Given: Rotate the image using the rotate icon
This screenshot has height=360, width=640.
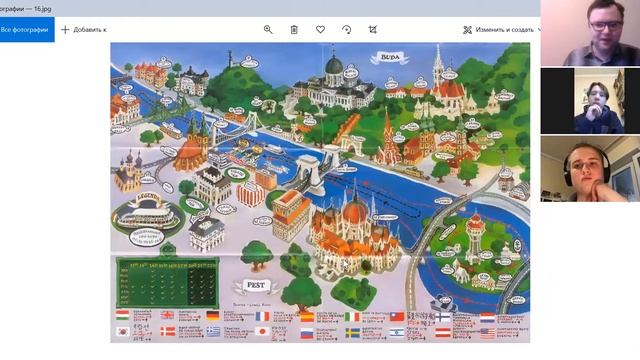Looking at the screenshot, I should point(347,29).
